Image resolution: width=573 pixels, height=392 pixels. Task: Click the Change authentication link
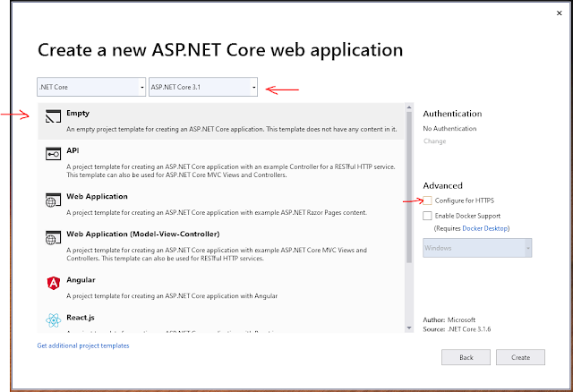[434, 141]
